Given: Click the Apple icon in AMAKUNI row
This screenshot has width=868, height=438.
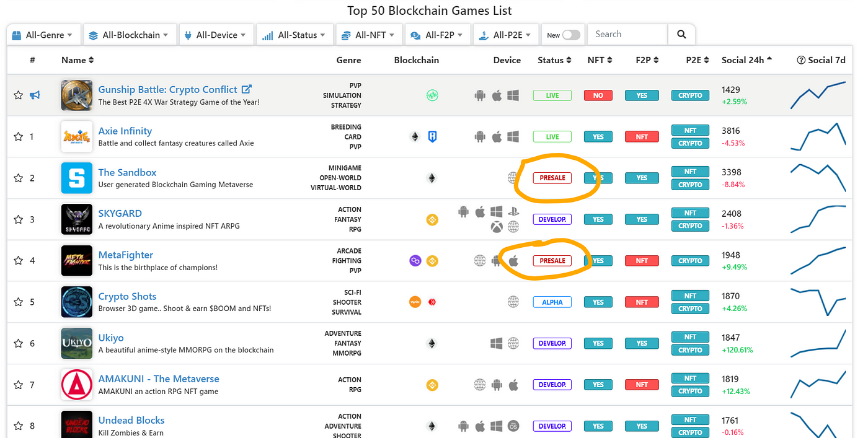Looking at the screenshot, I should click(x=513, y=385).
